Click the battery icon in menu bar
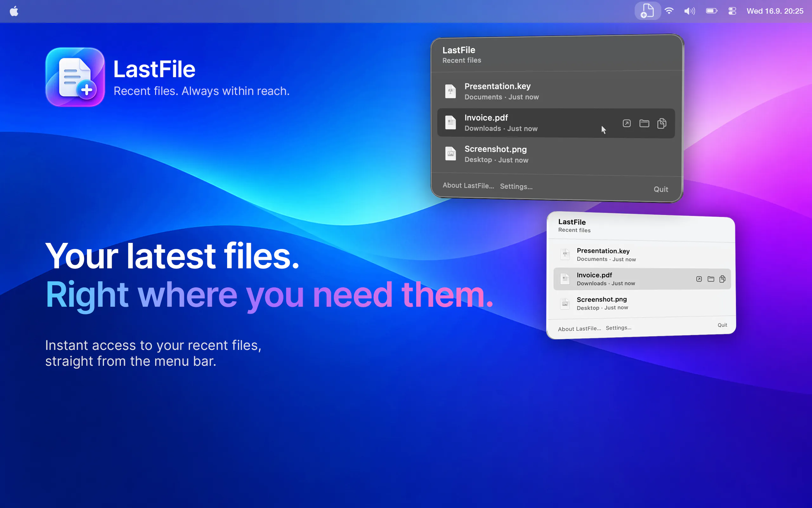812x508 pixels. pyautogui.click(x=711, y=11)
